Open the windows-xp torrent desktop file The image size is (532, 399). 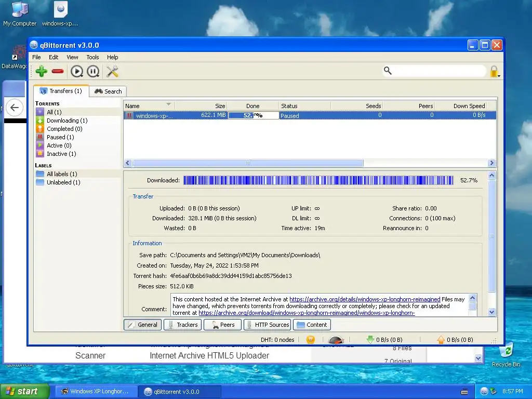pos(60,14)
